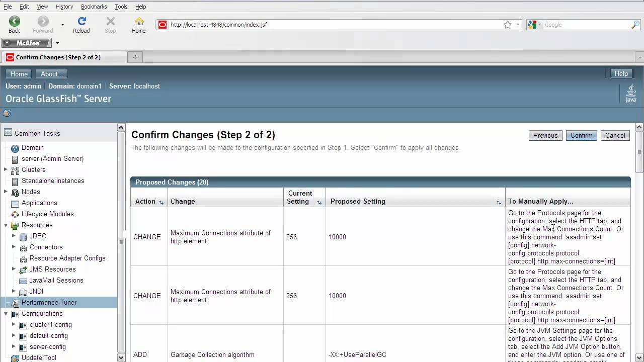Expand the JNDI tree node

14,291
